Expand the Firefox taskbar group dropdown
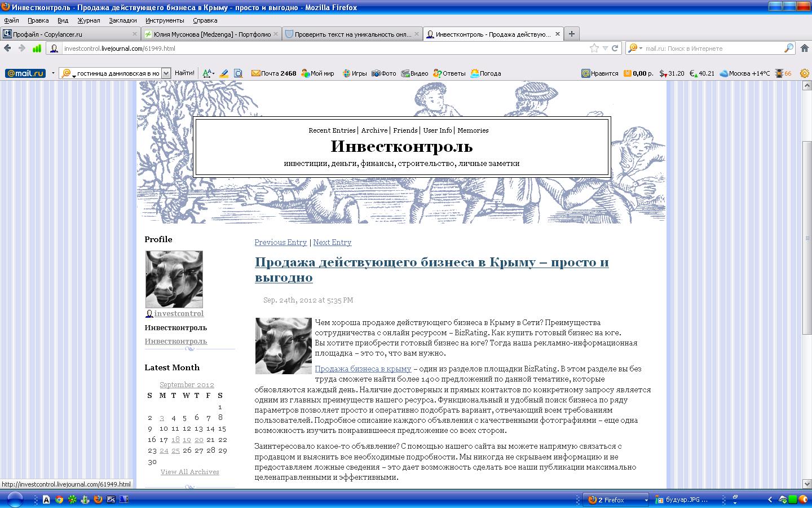 (x=646, y=500)
